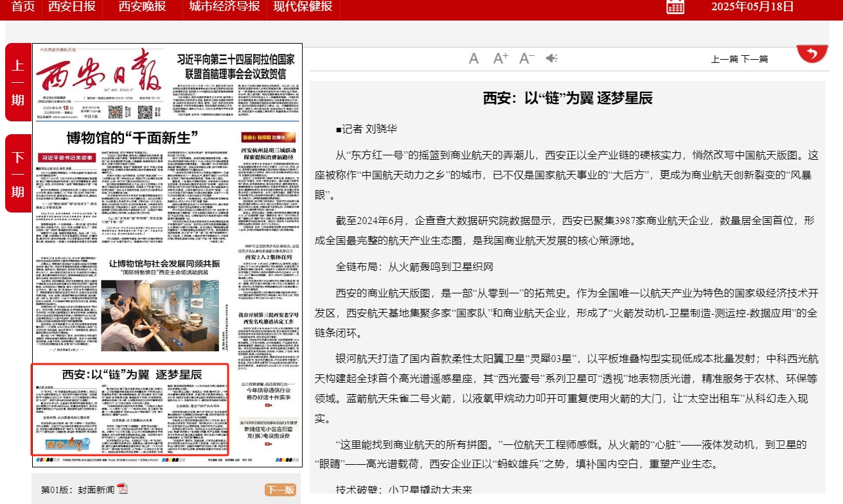Click the 第01版：封面新闻 page label
This screenshot has width=843, height=504.
click(x=78, y=490)
